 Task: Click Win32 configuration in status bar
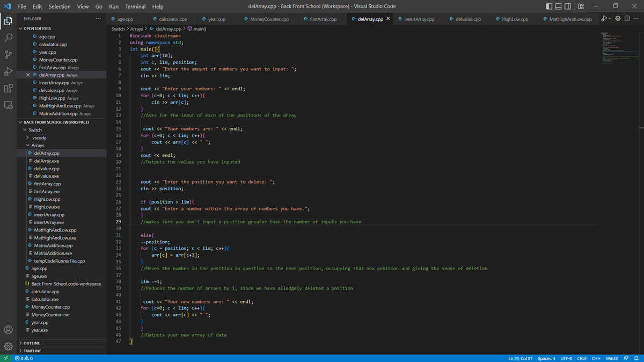[x=612, y=358]
